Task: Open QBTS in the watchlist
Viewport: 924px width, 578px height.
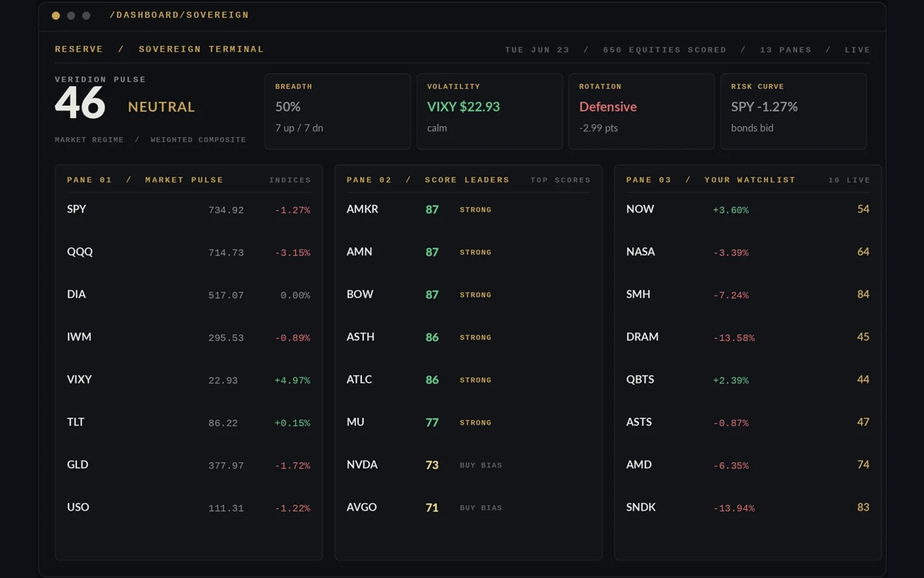Action: (748, 380)
